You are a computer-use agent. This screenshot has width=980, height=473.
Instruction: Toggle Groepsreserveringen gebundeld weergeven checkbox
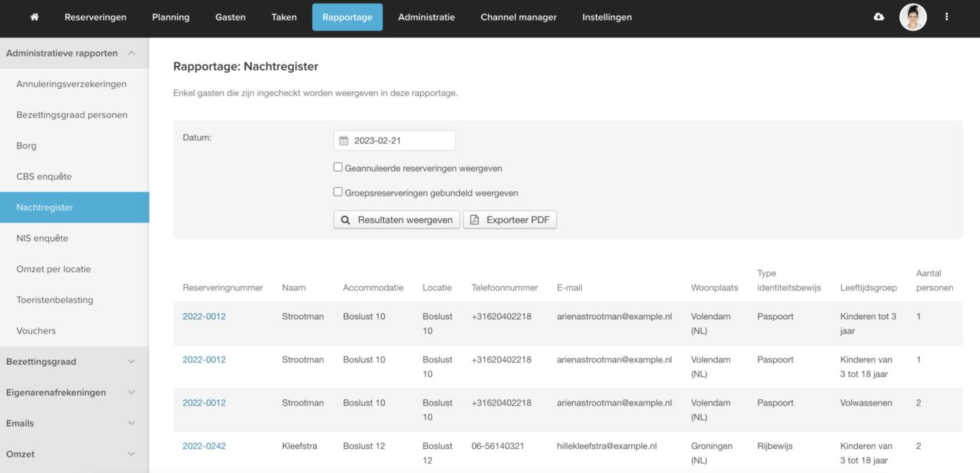[338, 192]
